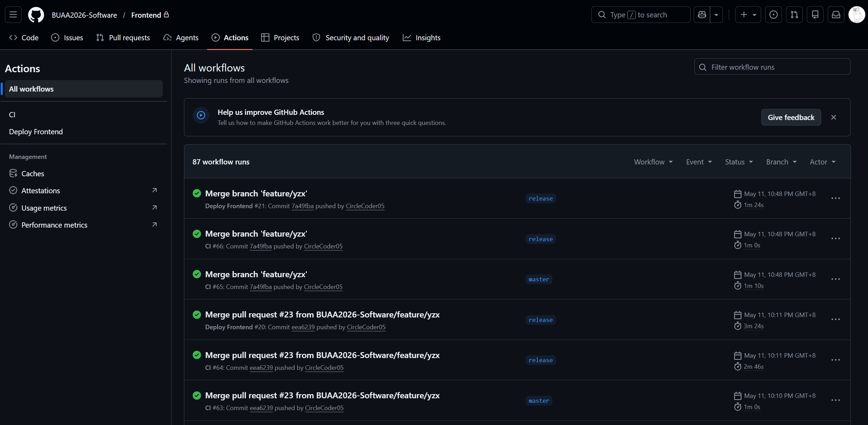
Task: Open the three-dot menu for Deploy Frontend #21
Action: 836,198
